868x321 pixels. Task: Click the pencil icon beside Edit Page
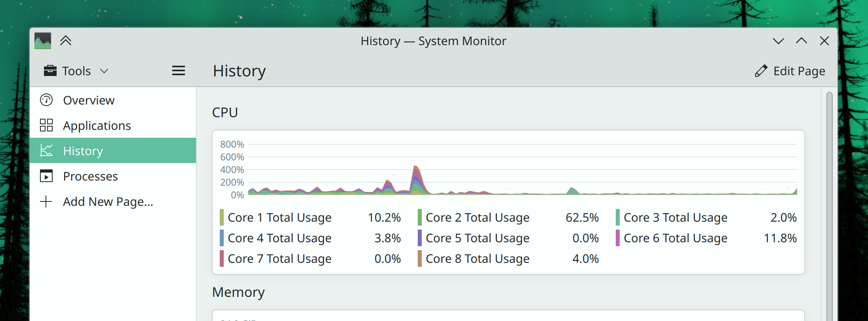click(x=761, y=71)
